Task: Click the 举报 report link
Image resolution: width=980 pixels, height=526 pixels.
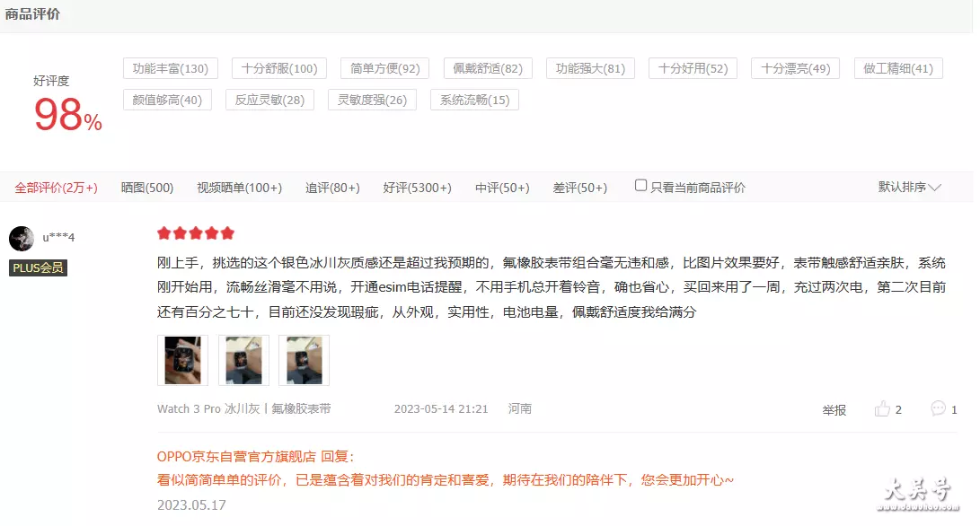Action: click(834, 410)
